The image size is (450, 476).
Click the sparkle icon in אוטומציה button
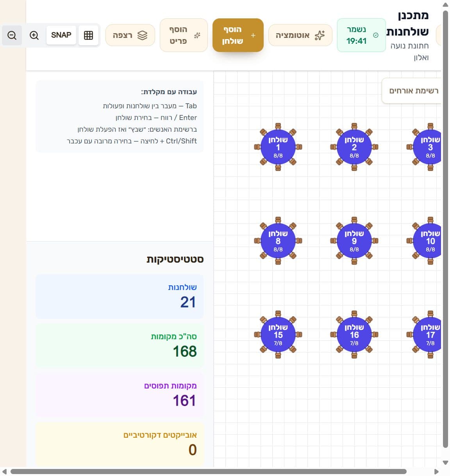[320, 35]
